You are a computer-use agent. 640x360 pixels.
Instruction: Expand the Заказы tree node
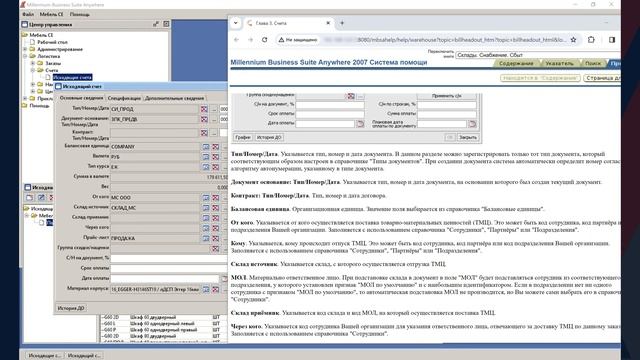[x=33, y=63]
